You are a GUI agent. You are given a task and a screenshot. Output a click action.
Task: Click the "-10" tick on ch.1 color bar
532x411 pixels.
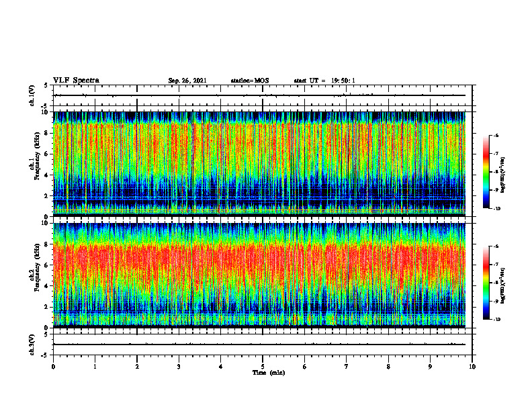pyautogui.click(x=497, y=209)
